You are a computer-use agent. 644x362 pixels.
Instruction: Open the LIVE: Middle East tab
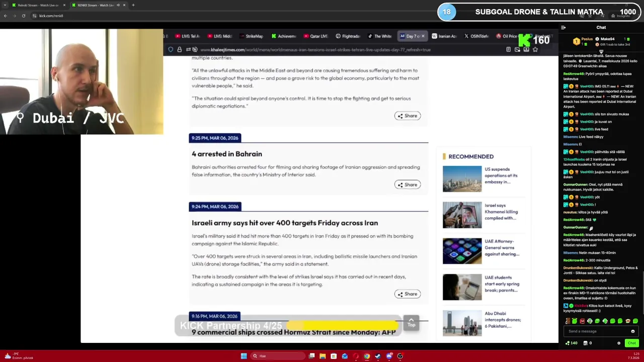219,36
